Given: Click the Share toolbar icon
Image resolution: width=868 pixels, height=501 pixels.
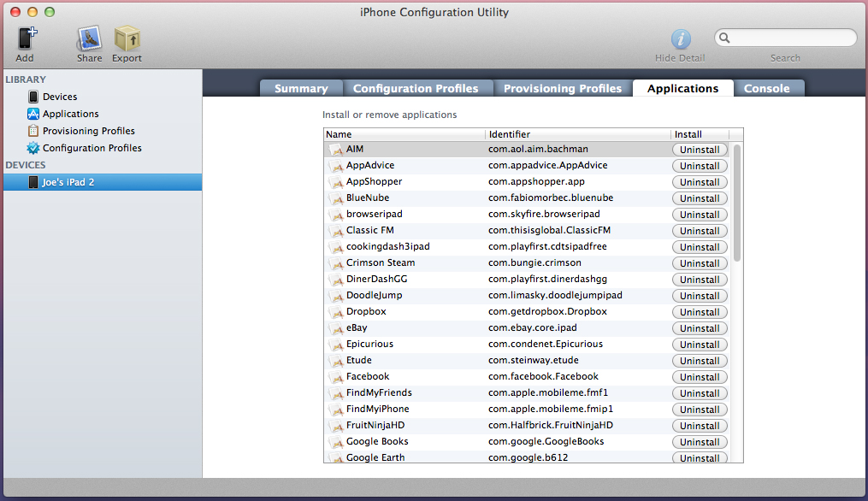Looking at the screenshot, I should click(x=89, y=38).
